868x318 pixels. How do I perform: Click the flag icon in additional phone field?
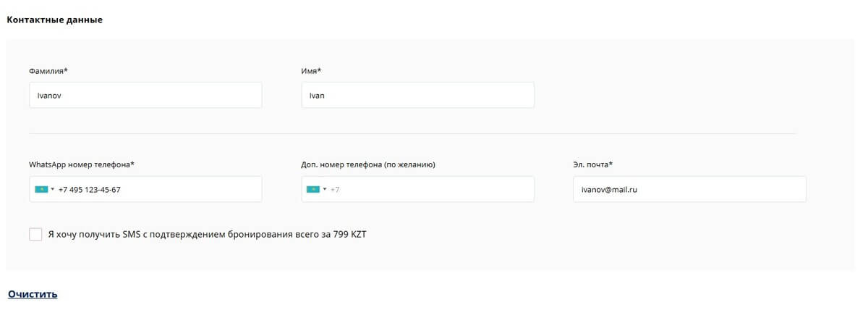click(x=313, y=189)
